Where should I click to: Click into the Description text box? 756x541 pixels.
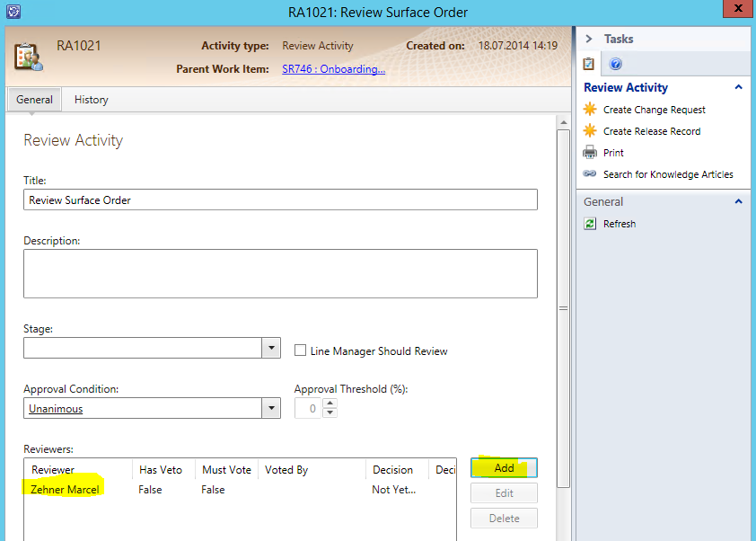pos(280,273)
